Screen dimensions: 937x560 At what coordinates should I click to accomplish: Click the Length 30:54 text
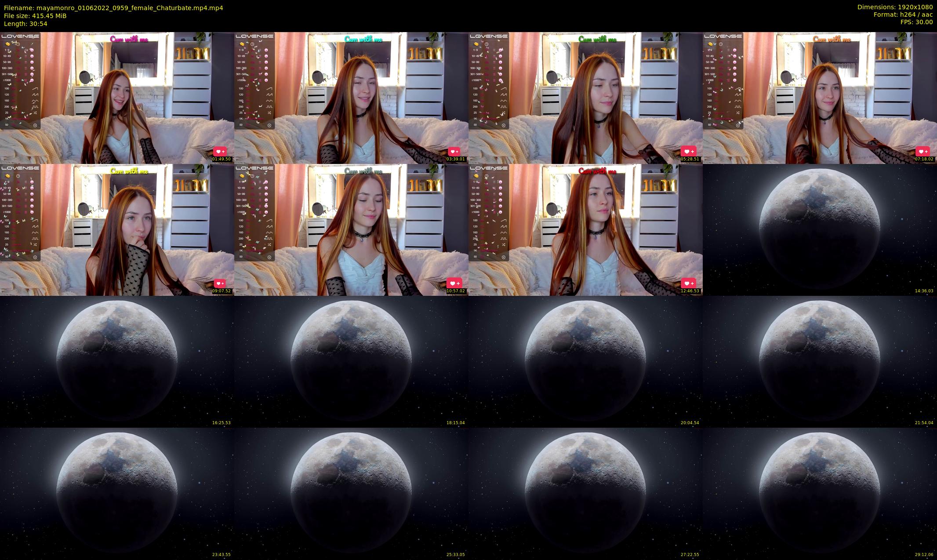pos(25,24)
